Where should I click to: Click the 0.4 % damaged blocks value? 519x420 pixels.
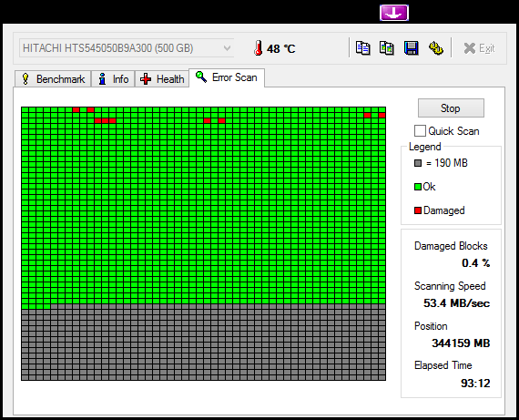pyautogui.click(x=475, y=263)
